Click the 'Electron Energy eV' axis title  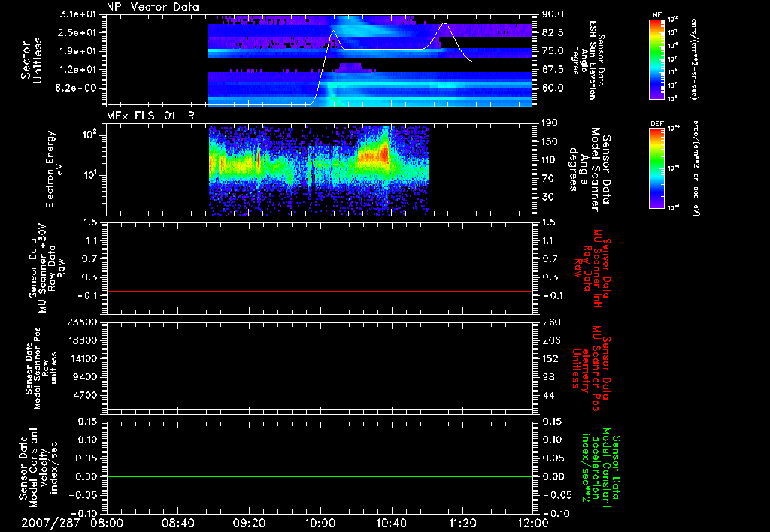pos(54,169)
